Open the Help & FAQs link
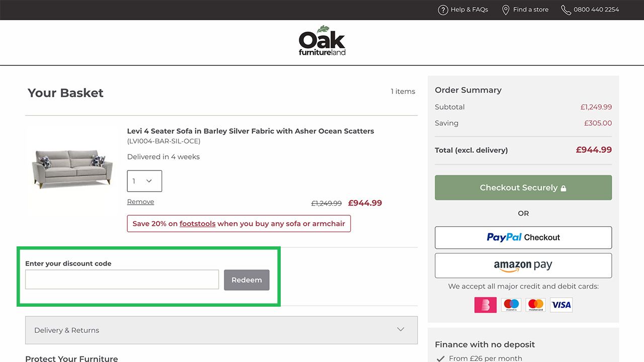 [x=469, y=10]
